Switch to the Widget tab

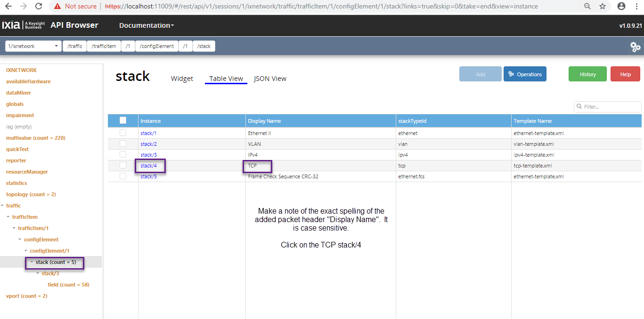(x=182, y=79)
